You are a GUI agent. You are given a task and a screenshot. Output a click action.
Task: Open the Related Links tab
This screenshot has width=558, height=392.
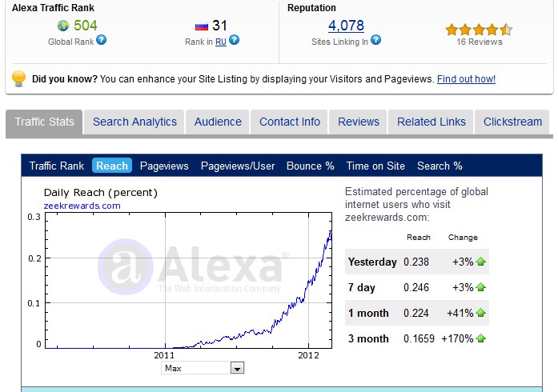[432, 122]
